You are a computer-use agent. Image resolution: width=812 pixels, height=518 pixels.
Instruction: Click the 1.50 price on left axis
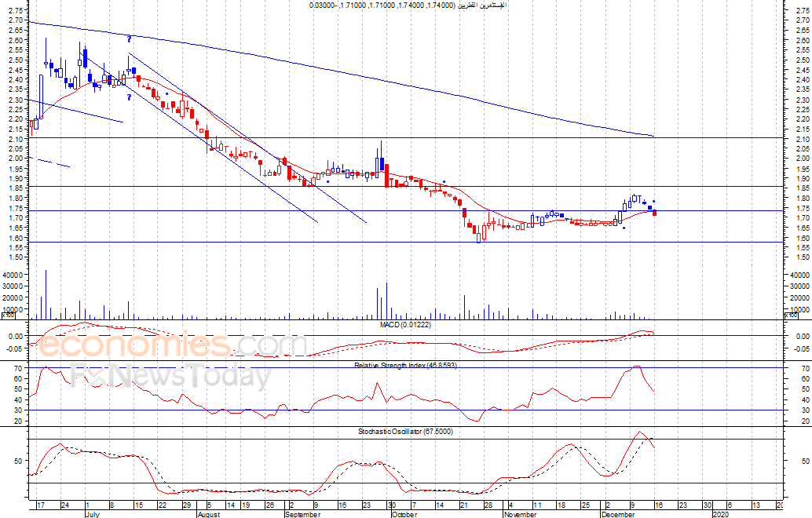tap(16, 257)
